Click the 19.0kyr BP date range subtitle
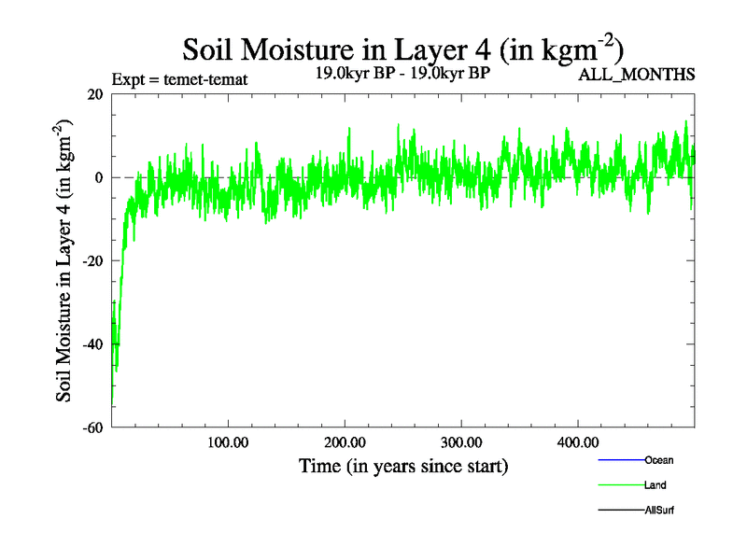 (402, 72)
